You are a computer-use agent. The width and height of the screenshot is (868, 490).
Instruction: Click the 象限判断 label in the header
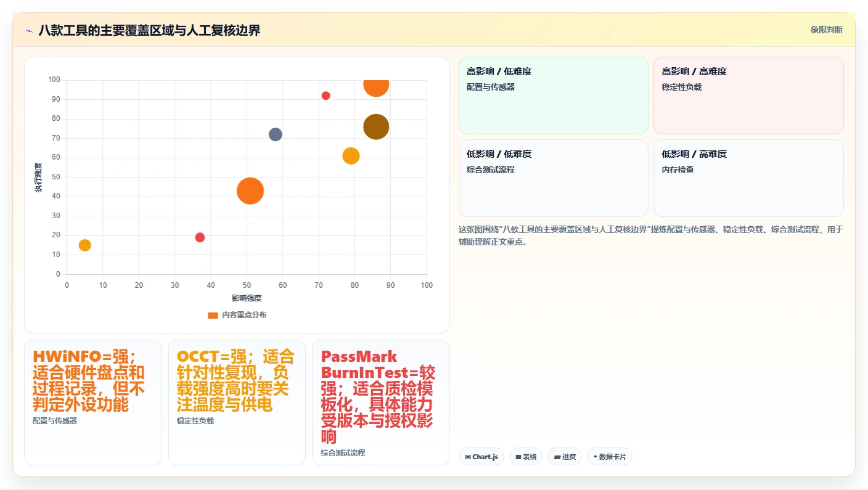(x=826, y=30)
